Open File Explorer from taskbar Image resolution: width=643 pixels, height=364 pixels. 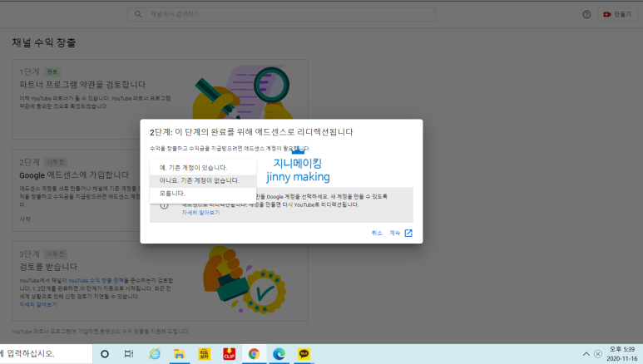coord(179,354)
